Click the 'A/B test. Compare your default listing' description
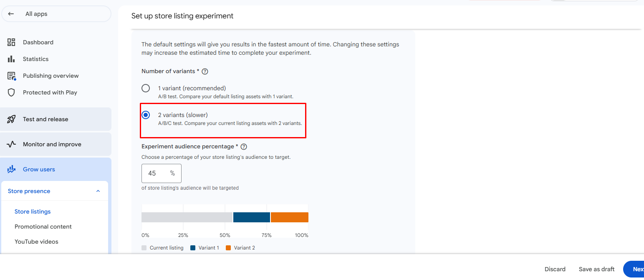Image resolution: width=644 pixels, height=280 pixels. (225, 97)
